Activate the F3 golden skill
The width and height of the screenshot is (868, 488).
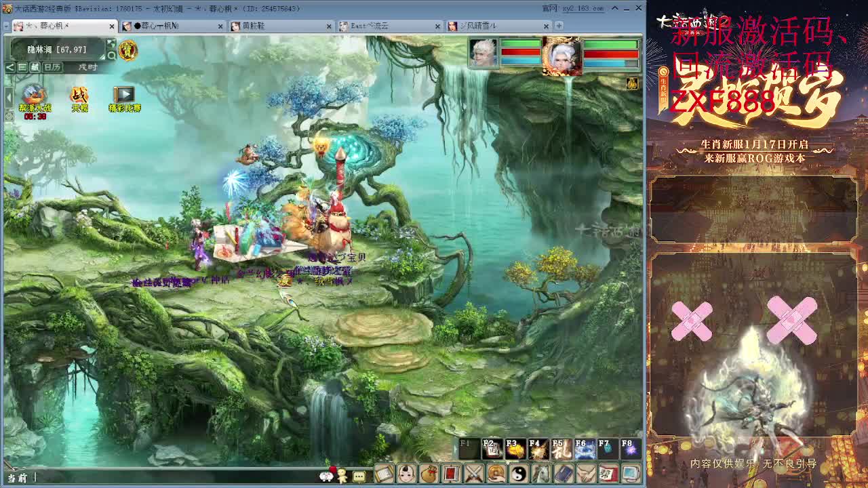(515, 448)
